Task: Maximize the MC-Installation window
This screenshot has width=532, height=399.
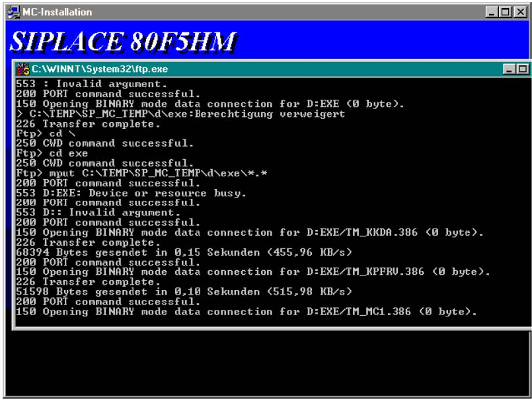Action: coord(505,12)
